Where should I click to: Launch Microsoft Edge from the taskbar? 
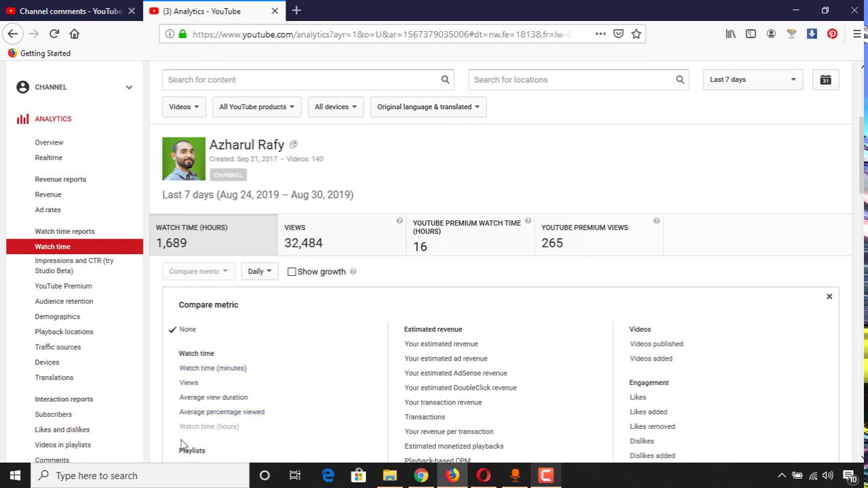point(328,475)
